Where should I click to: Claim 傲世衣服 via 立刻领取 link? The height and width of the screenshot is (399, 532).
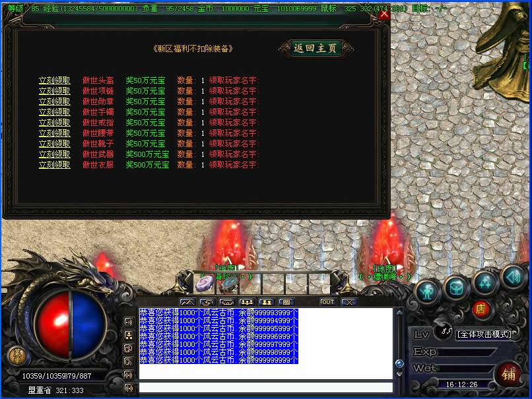pyautogui.click(x=54, y=164)
